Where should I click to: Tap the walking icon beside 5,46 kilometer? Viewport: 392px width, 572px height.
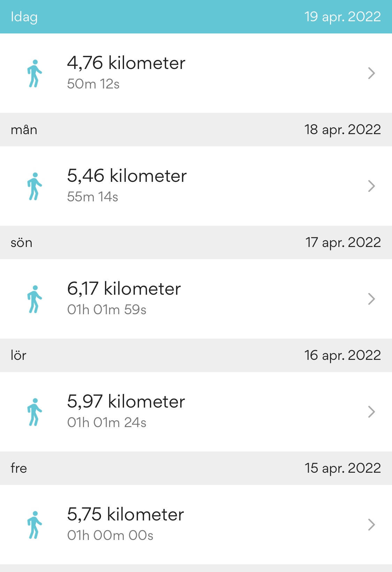click(x=34, y=186)
